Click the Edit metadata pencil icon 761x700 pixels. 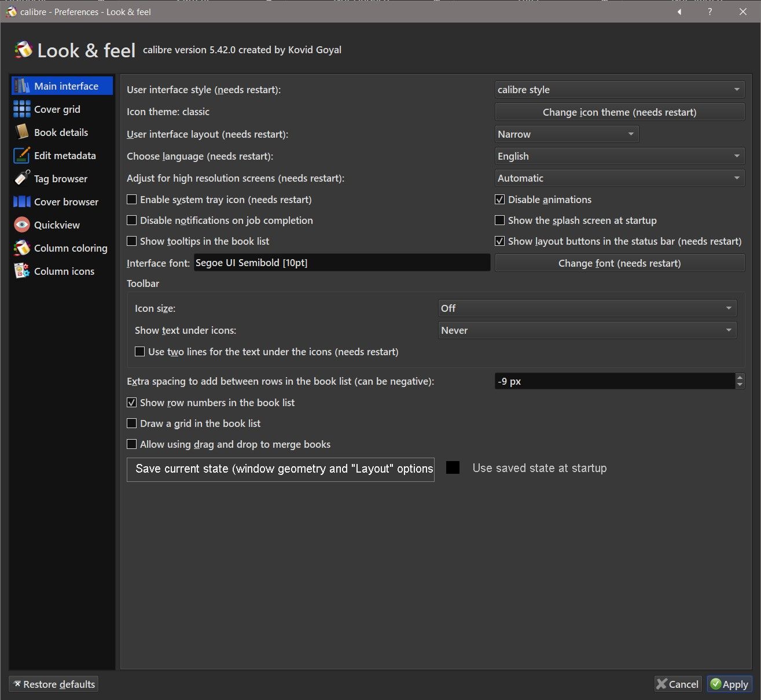coord(22,156)
